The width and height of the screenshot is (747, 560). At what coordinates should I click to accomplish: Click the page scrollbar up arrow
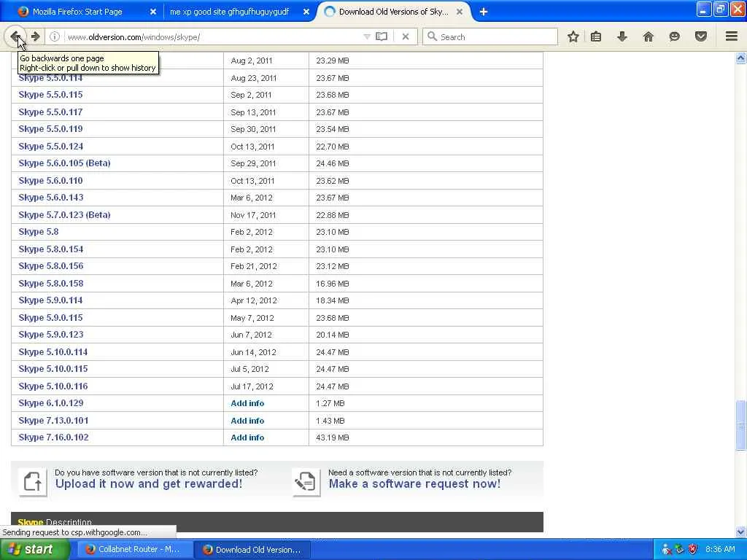point(741,58)
